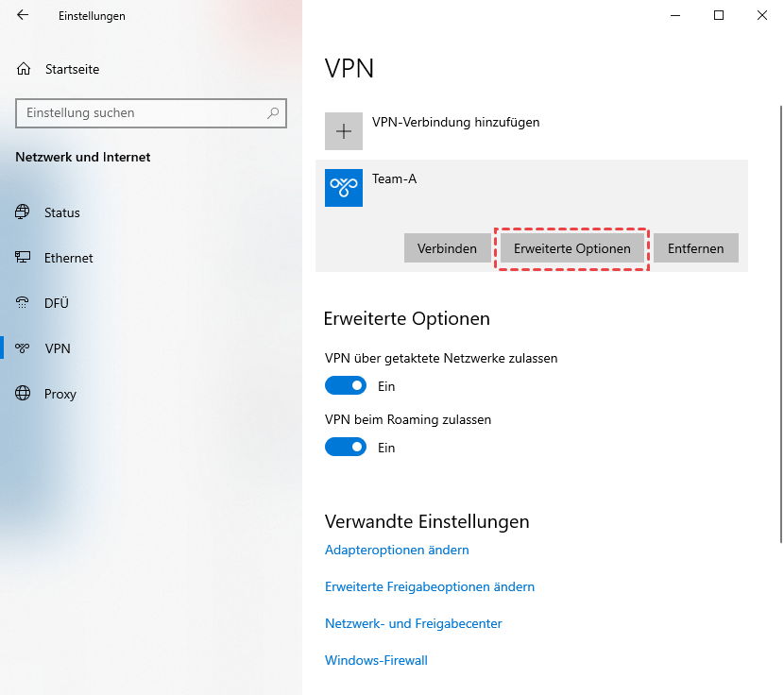The image size is (784, 695).
Task: Follow the Windows-Firewall link
Action: point(376,660)
